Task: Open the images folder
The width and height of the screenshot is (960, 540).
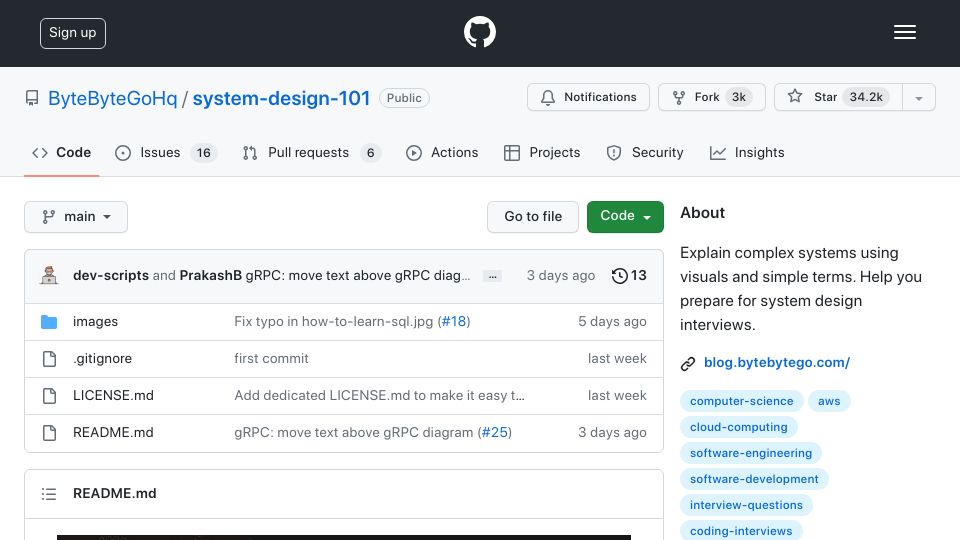Action: click(x=96, y=322)
